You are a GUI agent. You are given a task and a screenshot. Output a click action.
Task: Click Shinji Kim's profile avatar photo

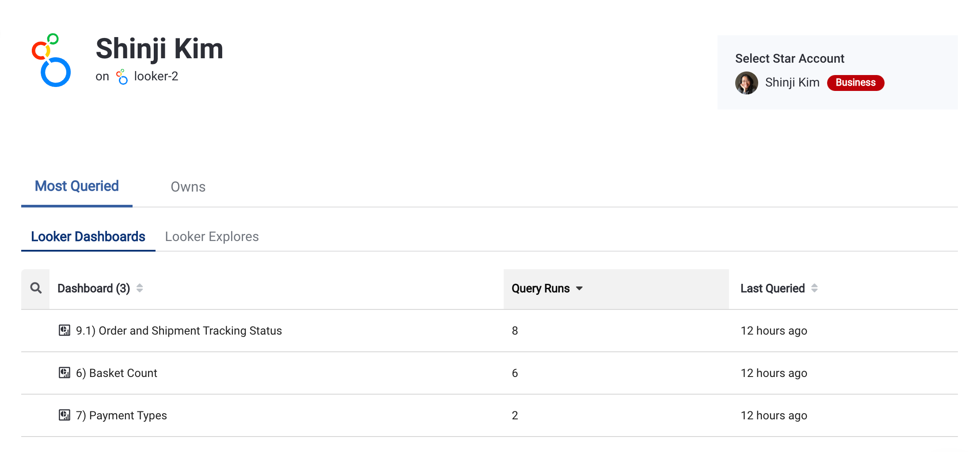[x=746, y=83]
